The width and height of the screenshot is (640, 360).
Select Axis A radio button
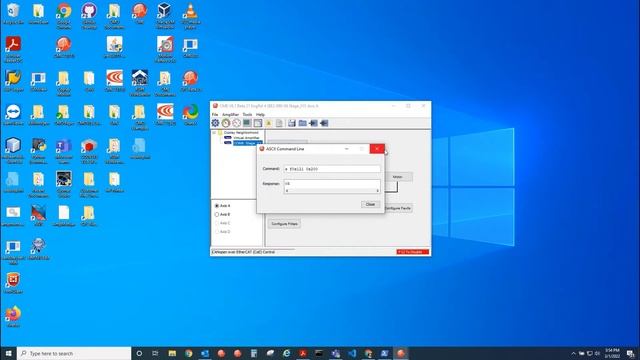(x=217, y=206)
